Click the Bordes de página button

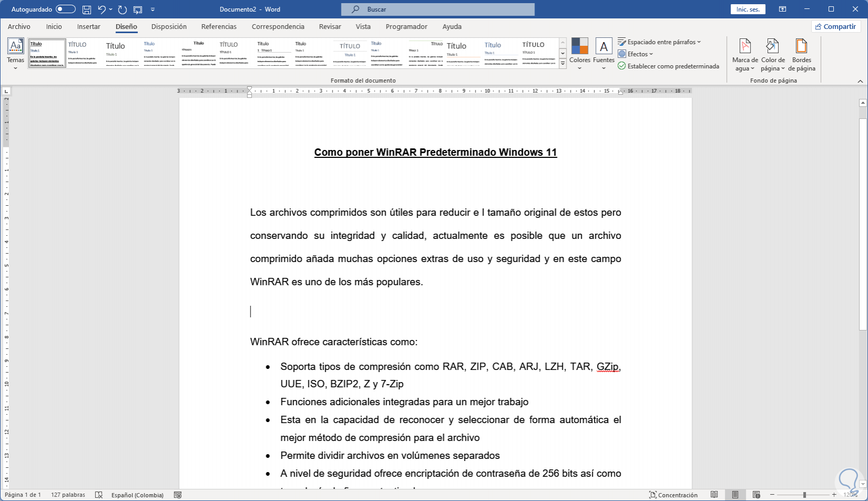[801, 55]
